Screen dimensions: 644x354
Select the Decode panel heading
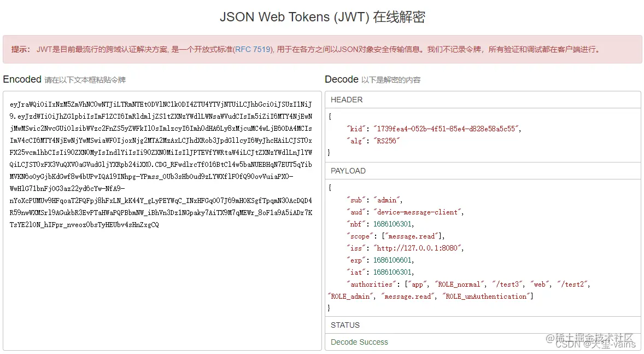341,79
